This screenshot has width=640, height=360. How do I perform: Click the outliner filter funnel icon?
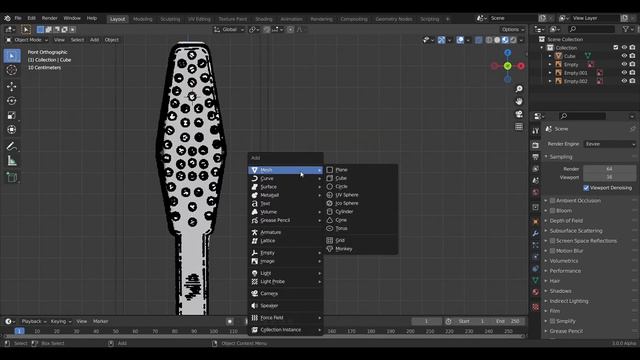pyautogui.click(x=626, y=29)
